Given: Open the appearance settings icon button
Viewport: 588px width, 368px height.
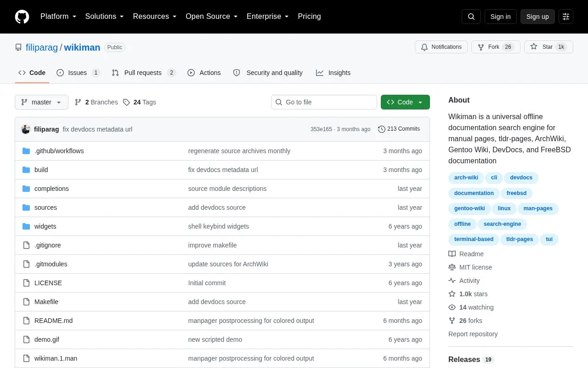Looking at the screenshot, I should (x=566, y=17).
